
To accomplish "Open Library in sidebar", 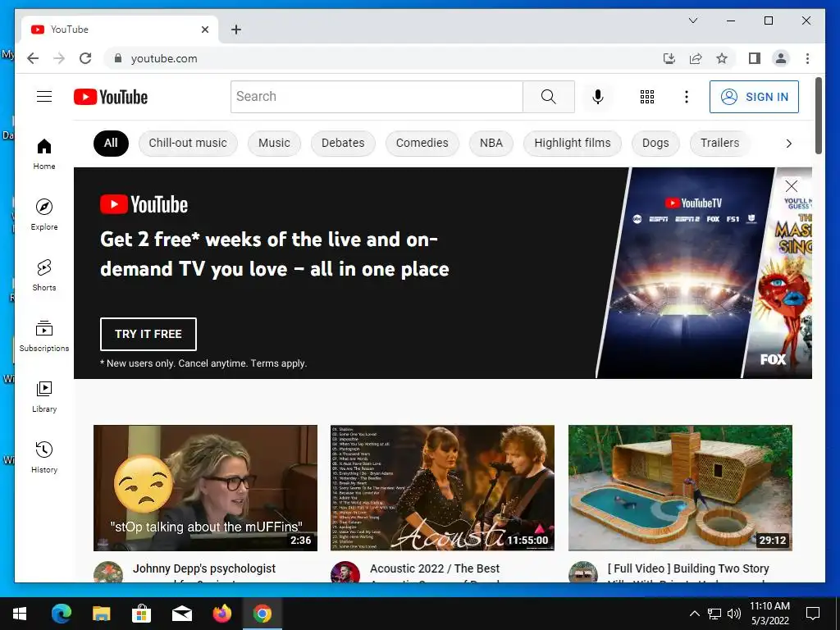I will tap(44, 397).
